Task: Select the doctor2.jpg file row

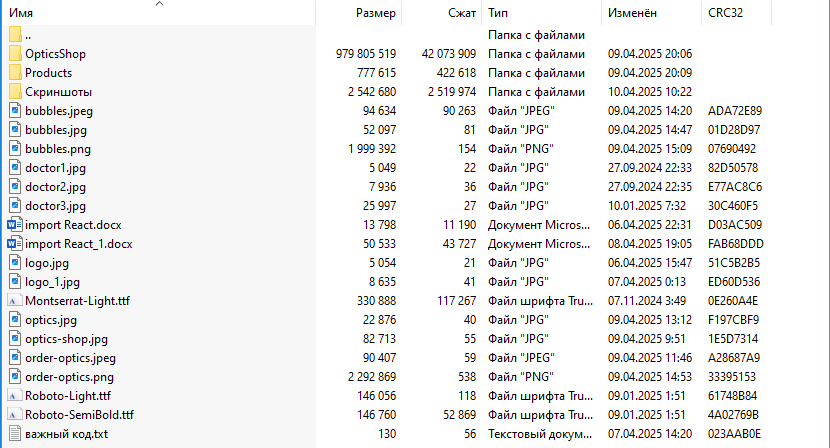Action: [x=55, y=187]
